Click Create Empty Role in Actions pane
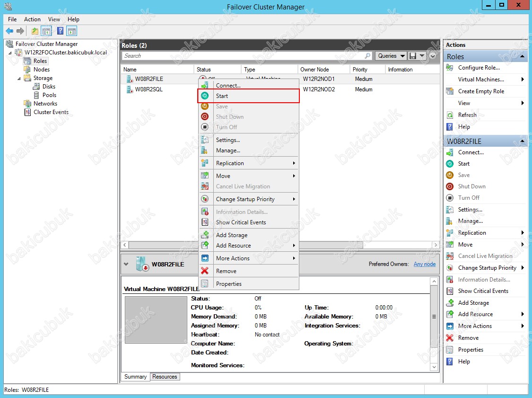Screen dimensions: 532x398 tap(481, 91)
